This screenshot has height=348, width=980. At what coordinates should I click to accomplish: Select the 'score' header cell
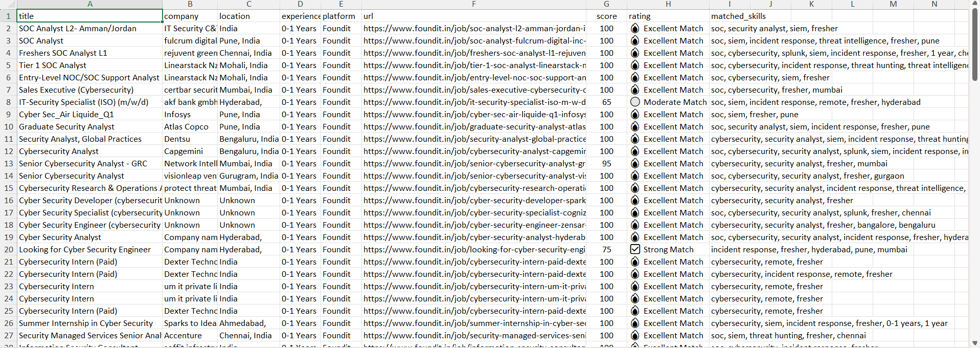coord(606,16)
